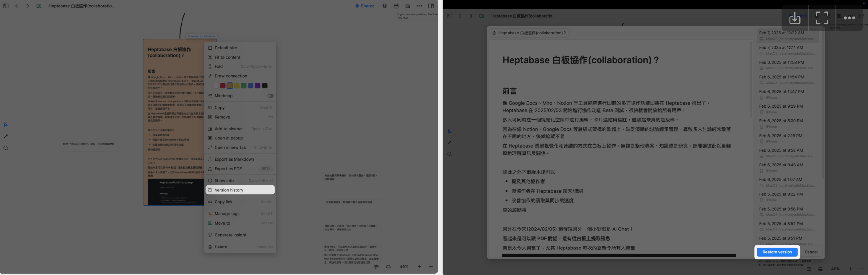Select Open in new tab menu entry
The width and height of the screenshot is (868, 275).
click(x=240, y=147)
